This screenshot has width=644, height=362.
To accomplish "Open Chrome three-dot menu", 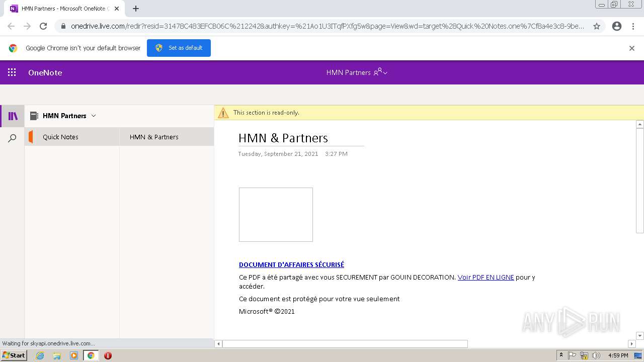I will (633, 26).
